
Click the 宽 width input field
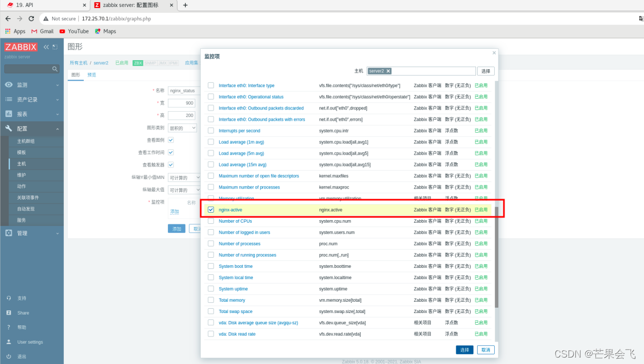[x=181, y=103]
